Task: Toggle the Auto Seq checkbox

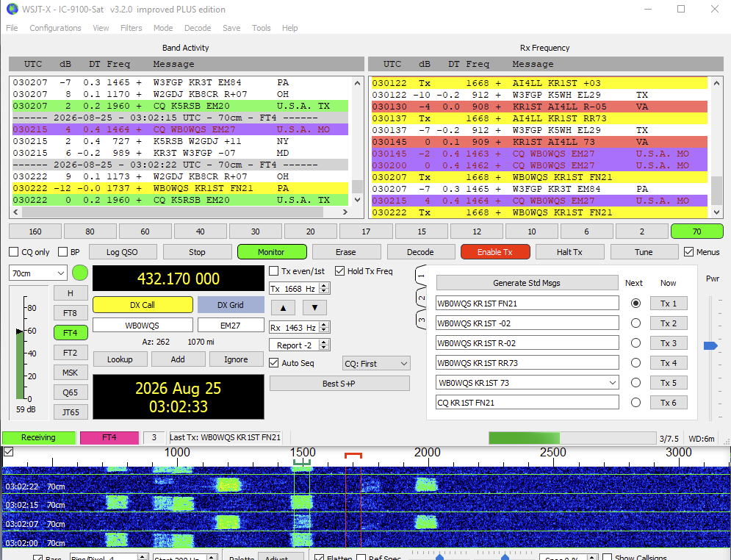Action: pos(273,363)
